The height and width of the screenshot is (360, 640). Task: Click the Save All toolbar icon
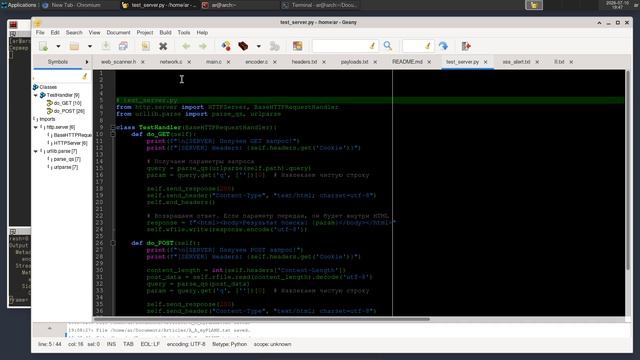(123, 46)
